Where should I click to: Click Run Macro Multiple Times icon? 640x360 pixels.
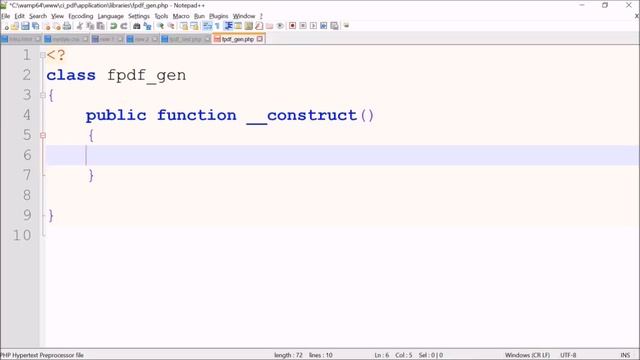coord(323,26)
